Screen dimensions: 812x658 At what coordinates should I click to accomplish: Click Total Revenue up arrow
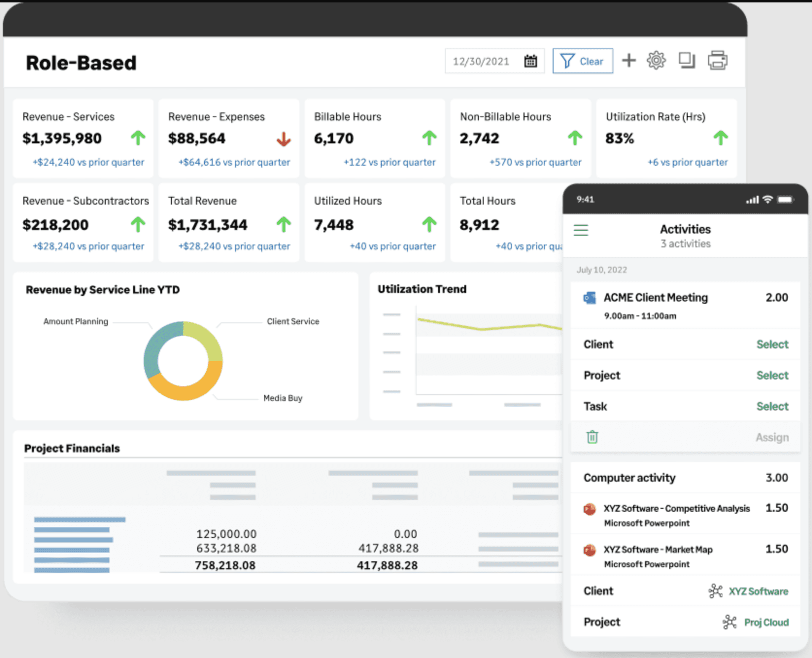pyautogui.click(x=284, y=225)
